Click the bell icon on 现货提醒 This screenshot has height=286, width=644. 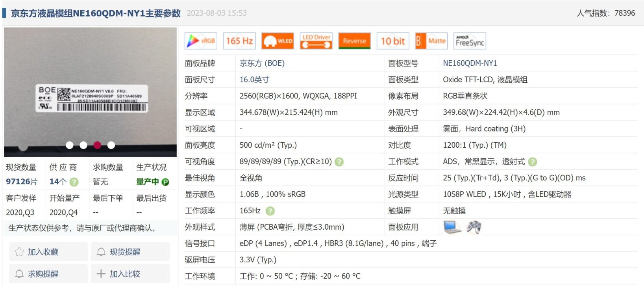pyautogui.click(x=101, y=252)
